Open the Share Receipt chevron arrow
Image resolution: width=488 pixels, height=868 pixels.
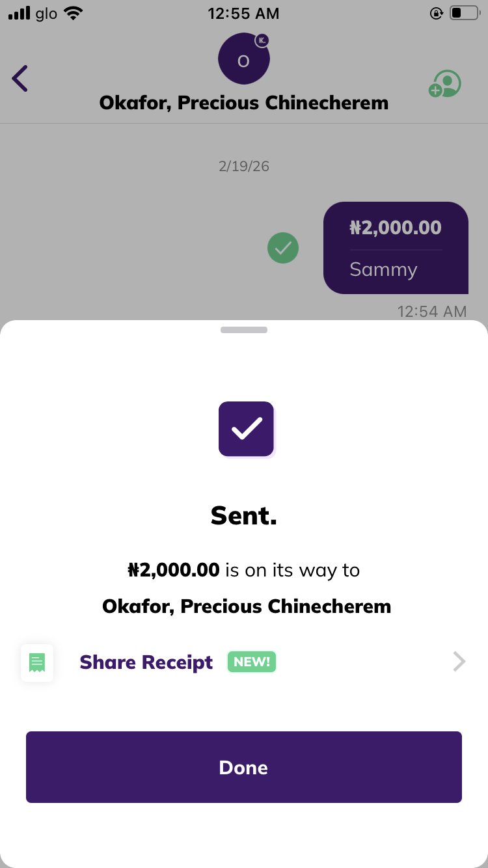coord(459,662)
